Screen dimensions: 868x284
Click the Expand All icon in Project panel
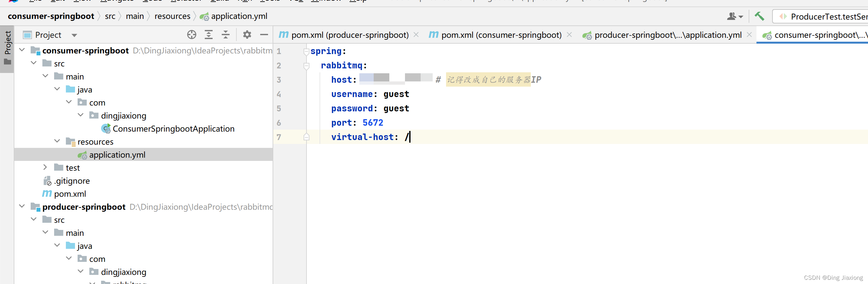coord(209,35)
